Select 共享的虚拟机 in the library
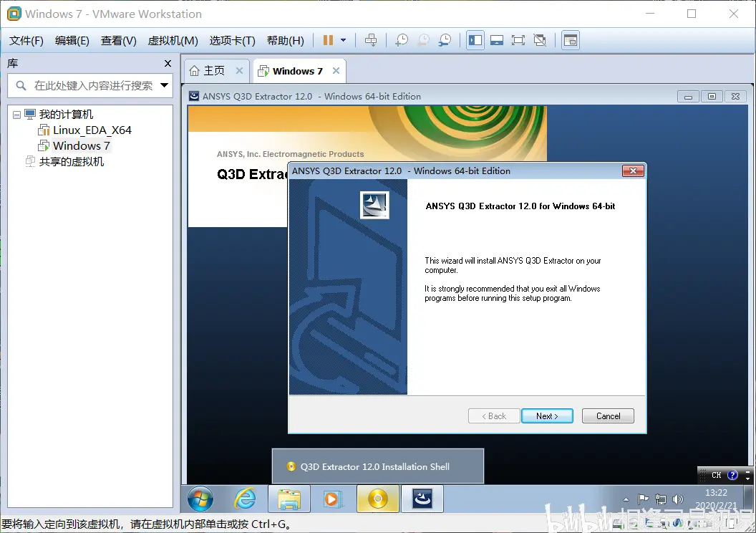 point(72,162)
